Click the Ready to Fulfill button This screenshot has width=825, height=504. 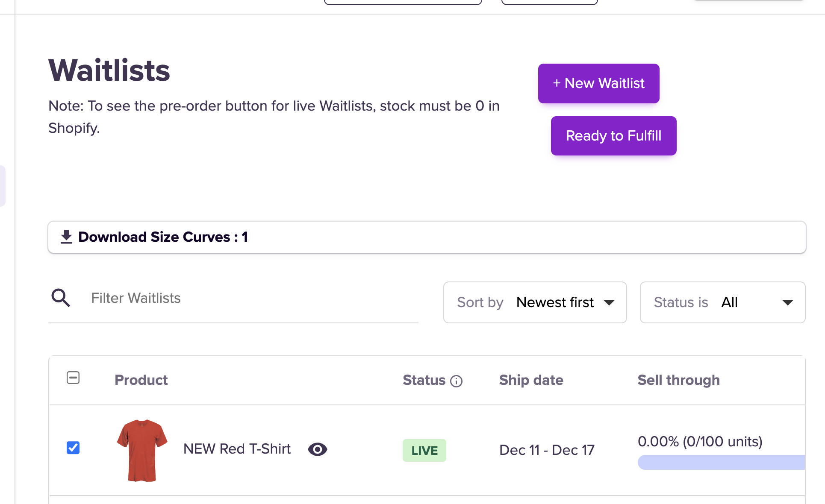pyautogui.click(x=613, y=136)
